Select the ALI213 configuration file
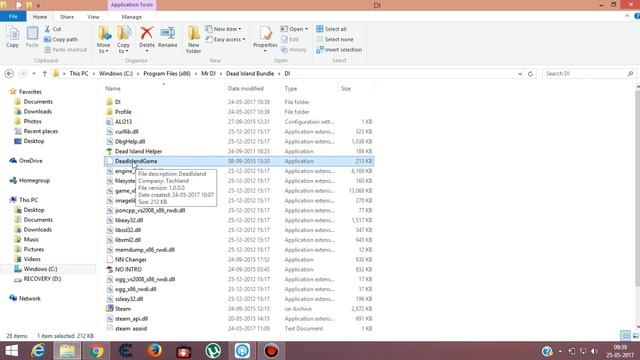Image resolution: width=640 pixels, height=360 pixels. tap(123, 122)
